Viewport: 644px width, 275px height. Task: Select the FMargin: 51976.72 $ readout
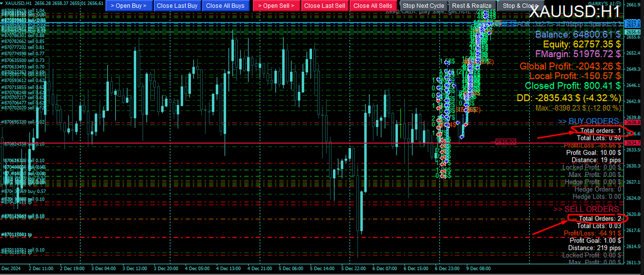tap(578, 53)
